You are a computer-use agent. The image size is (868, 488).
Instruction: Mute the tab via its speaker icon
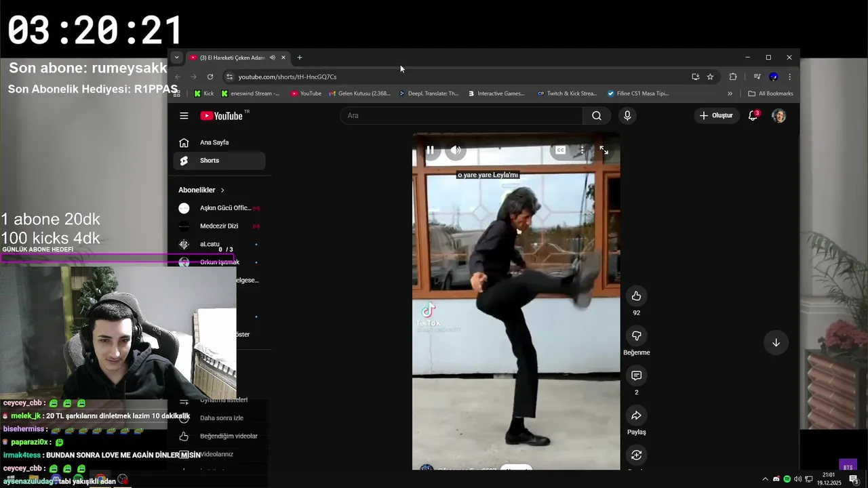click(272, 58)
